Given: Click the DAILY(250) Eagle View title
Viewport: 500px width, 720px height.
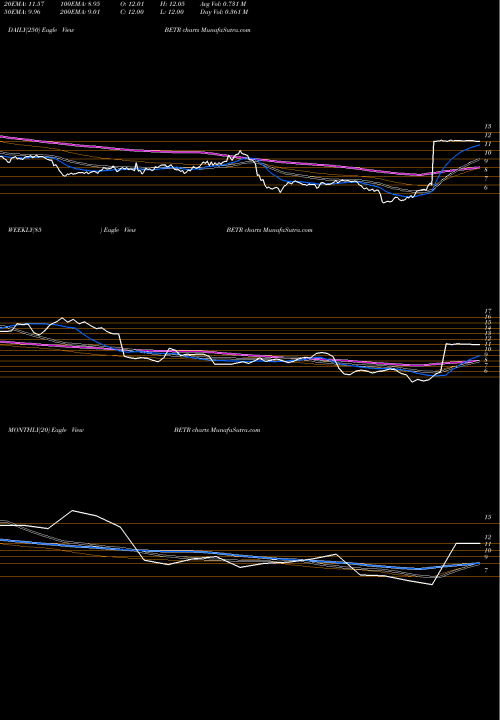Looking at the screenshot, I should (x=41, y=30).
